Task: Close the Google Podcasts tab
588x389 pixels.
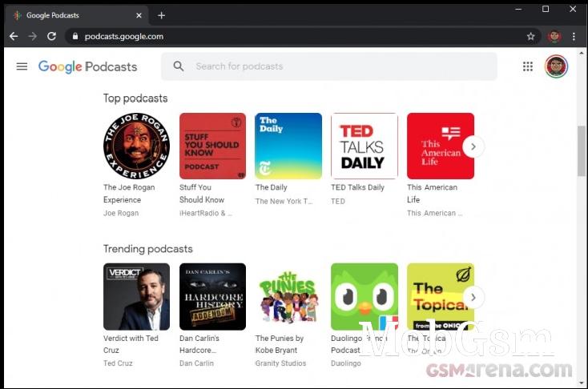Action: coord(139,15)
